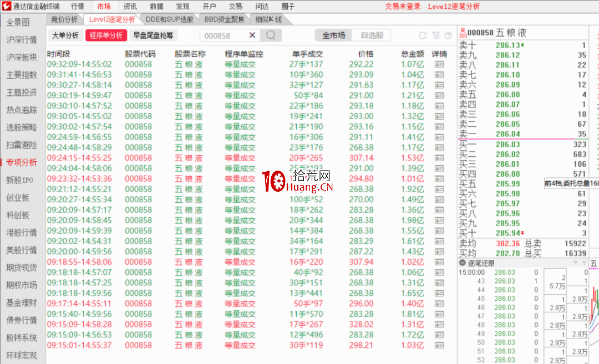Switch scope to 自选股
The height and width of the screenshot is (364, 599).
(372, 35)
